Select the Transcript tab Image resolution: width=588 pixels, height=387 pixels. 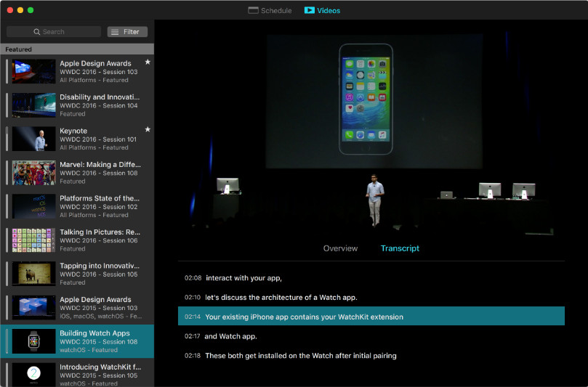point(400,248)
